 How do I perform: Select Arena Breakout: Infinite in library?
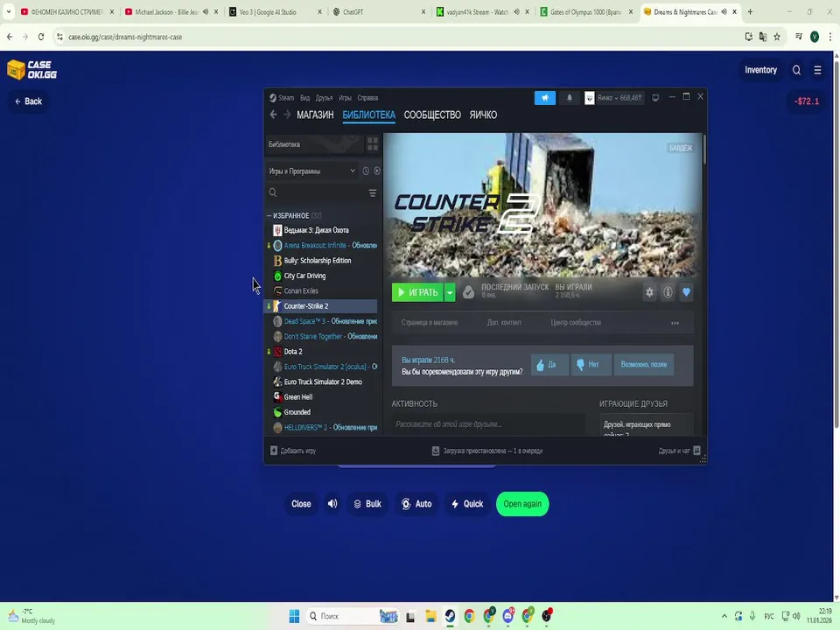[322, 245]
